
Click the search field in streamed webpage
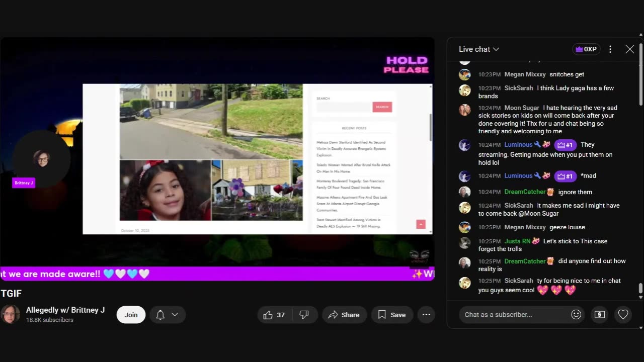point(344,107)
